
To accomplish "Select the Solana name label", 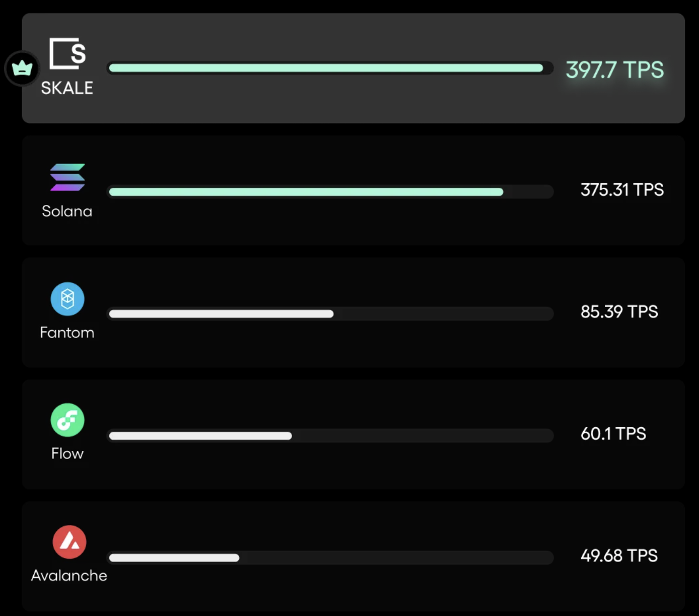I will 67,211.
